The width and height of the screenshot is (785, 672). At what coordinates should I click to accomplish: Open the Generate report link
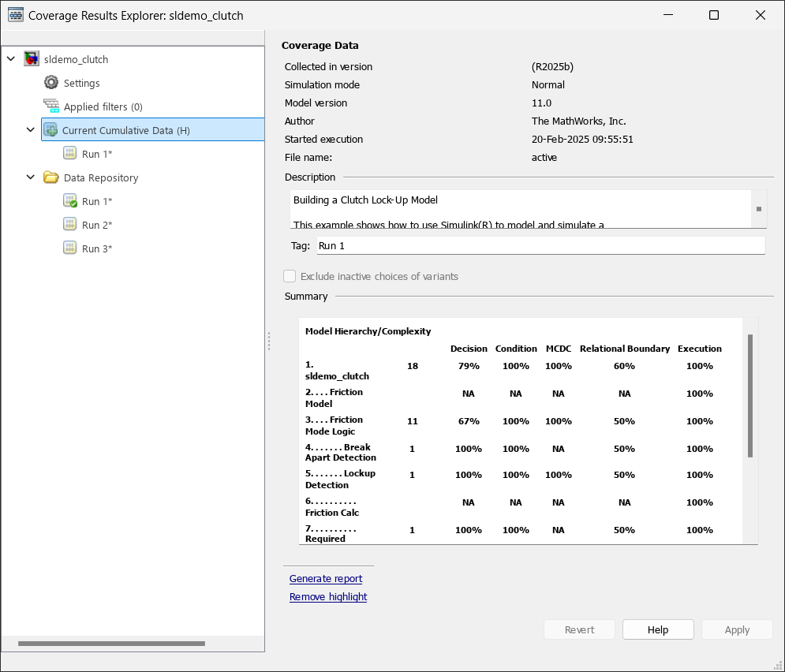(x=326, y=578)
